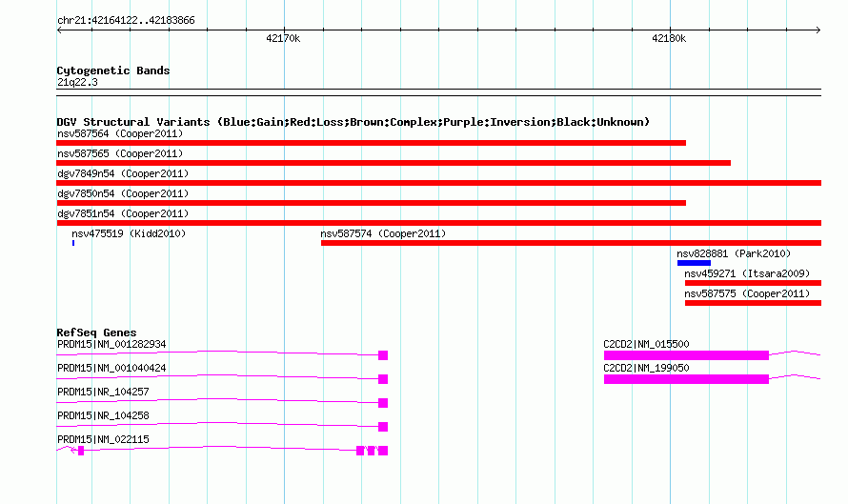
Task: Click the 42170k ruler tick label
Action: [x=283, y=38]
